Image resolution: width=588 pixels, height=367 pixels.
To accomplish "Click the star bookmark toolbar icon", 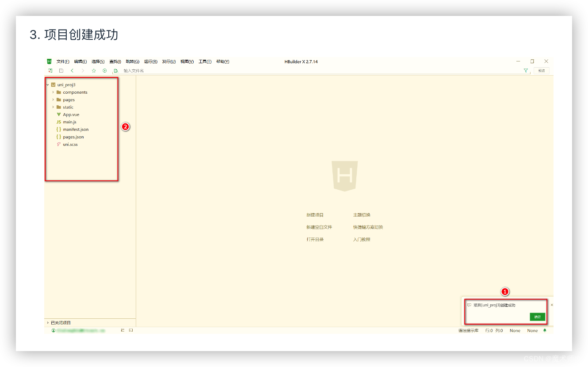I will click(x=94, y=71).
